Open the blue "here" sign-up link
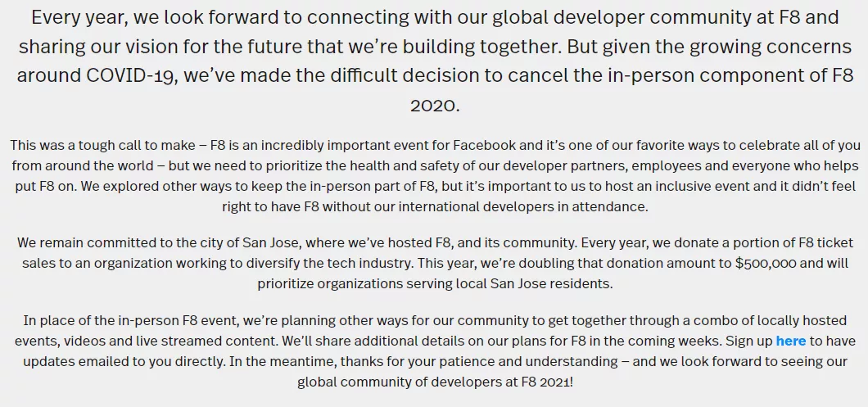This screenshot has height=407, width=868. 790,341
